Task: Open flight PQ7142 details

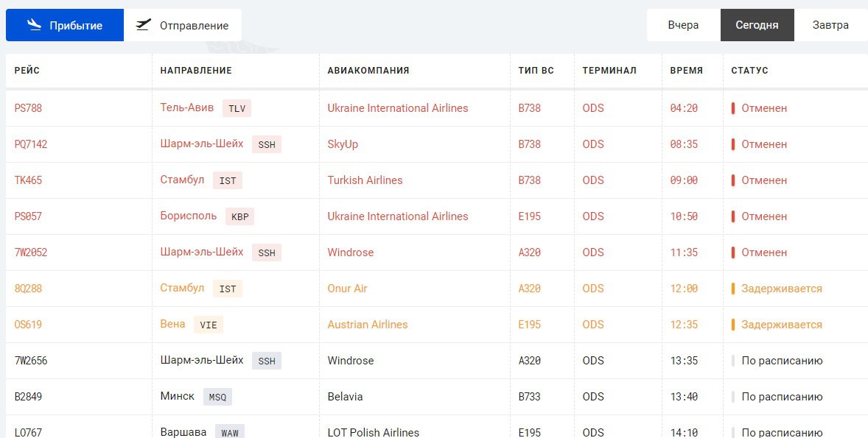Action: [31, 144]
